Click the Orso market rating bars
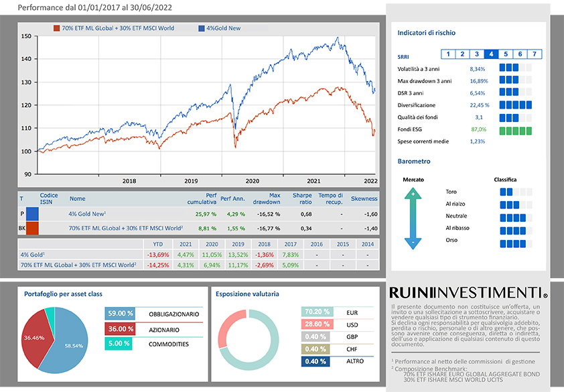Image resolution: width=564 pixels, height=392 pixels. [x=516, y=244]
